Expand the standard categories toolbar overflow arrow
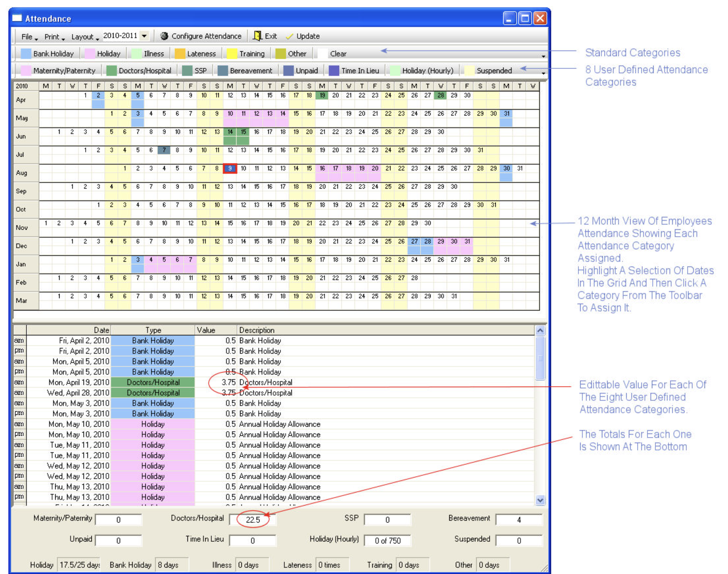728x574 pixels. (543, 56)
